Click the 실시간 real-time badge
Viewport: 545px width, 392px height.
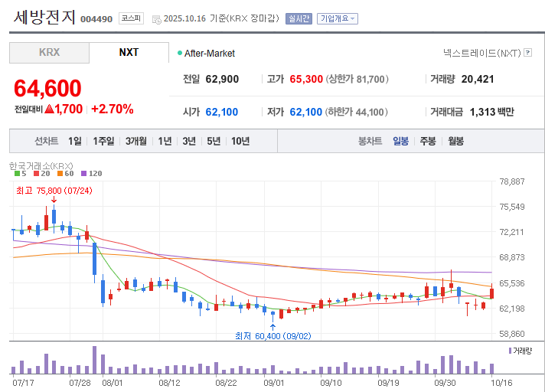[299, 19]
